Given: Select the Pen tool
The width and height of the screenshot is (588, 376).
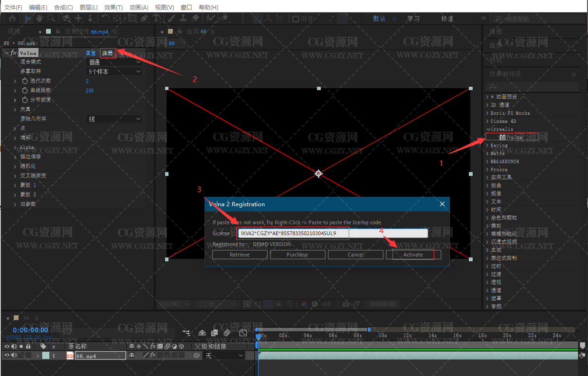Looking at the screenshot, I should (x=144, y=18).
